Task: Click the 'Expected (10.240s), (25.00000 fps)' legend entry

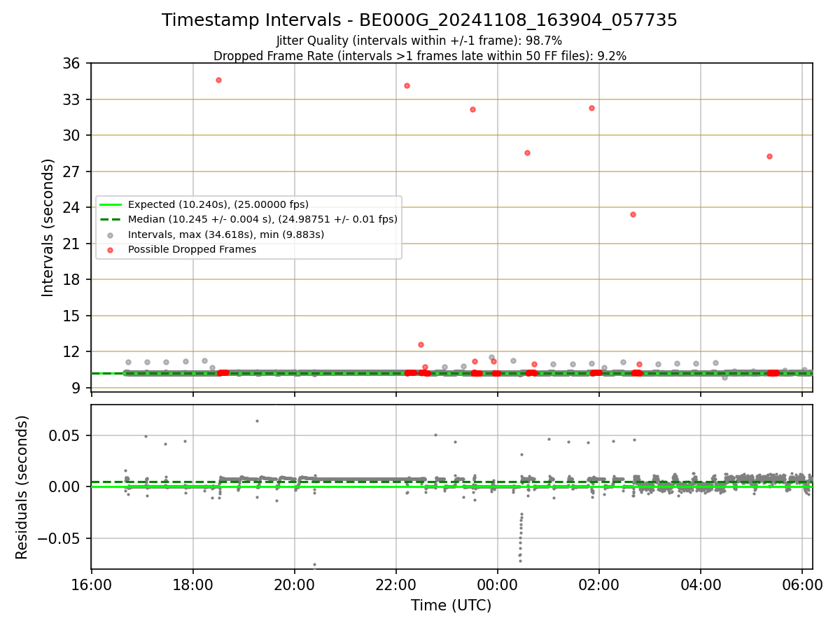Action: point(218,204)
